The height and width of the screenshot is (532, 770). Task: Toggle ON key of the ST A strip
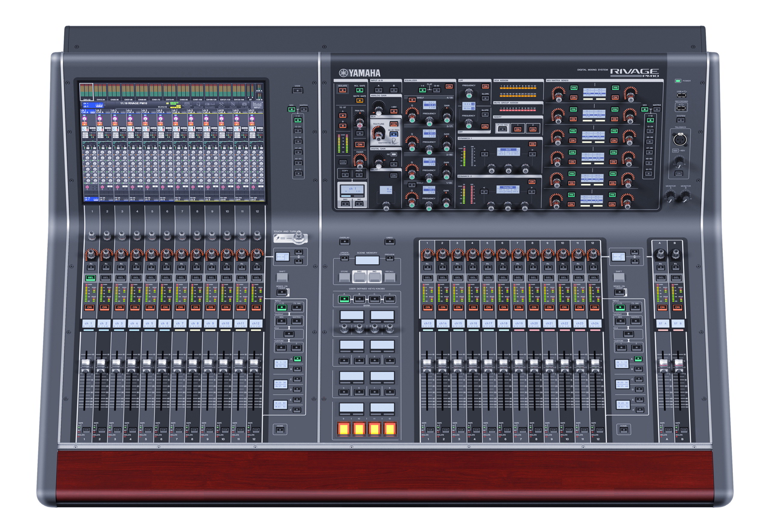[x=662, y=307]
